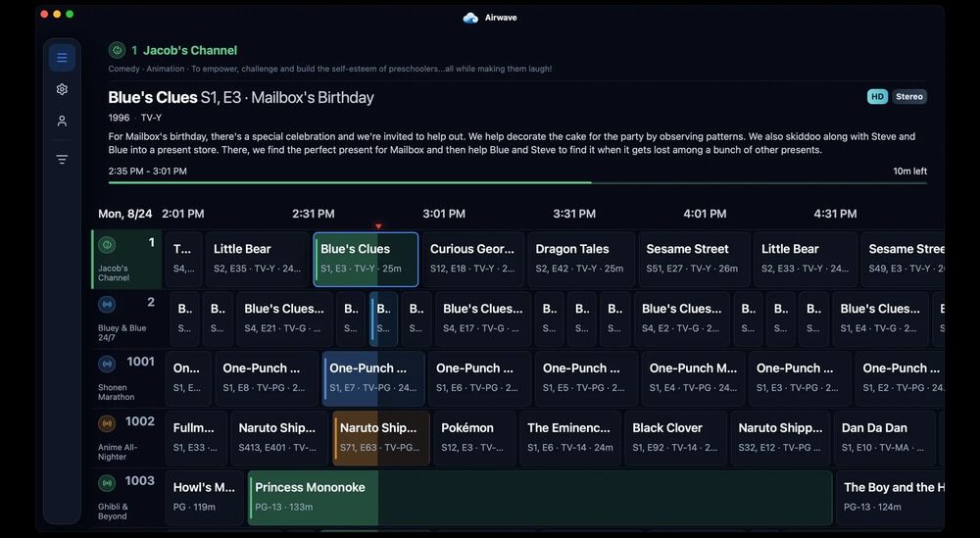Click the power icon beside Jacob's Channel header

pos(117,50)
